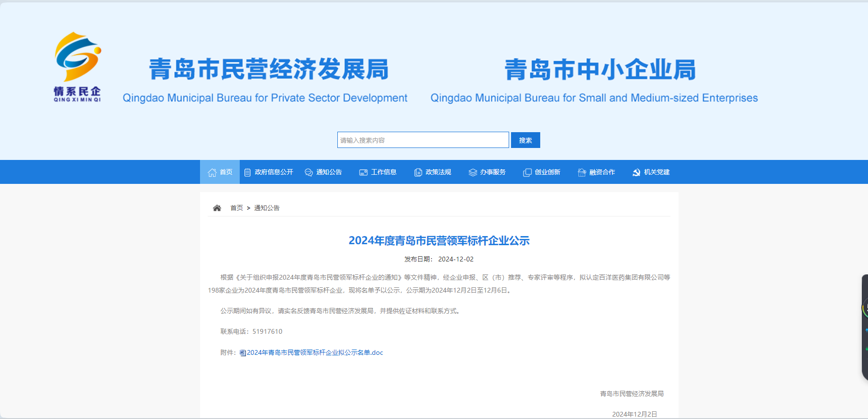Click the Qing Xi Min Qi logo
The width and height of the screenshot is (868, 419).
pyautogui.click(x=78, y=67)
